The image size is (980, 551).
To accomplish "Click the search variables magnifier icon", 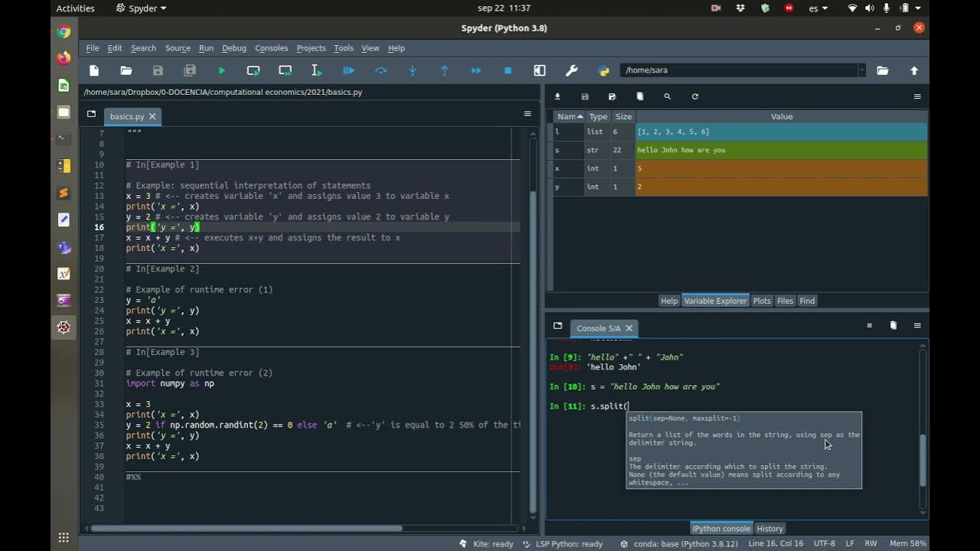I will pyautogui.click(x=668, y=96).
